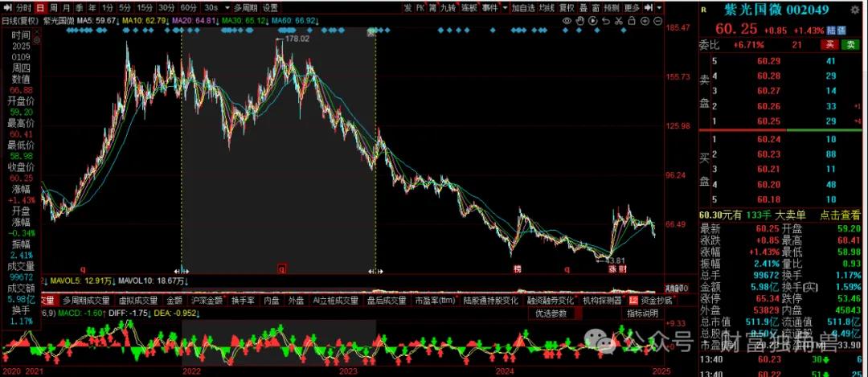Toggle the padlock lock icon
868x377 pixels.
[x=633, y=20]
